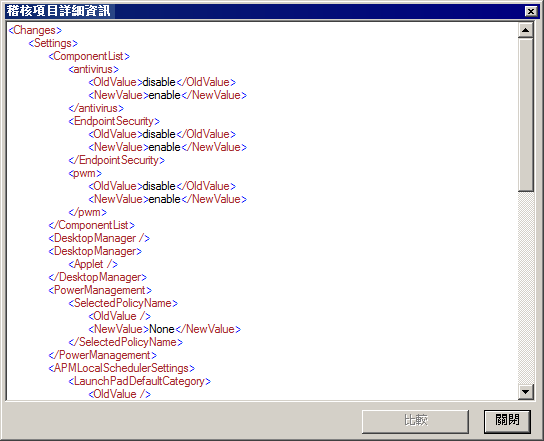This screenshot has height=441, width=544.
Task: Click the opening ComponentList tag
Action: coord(89,56)
